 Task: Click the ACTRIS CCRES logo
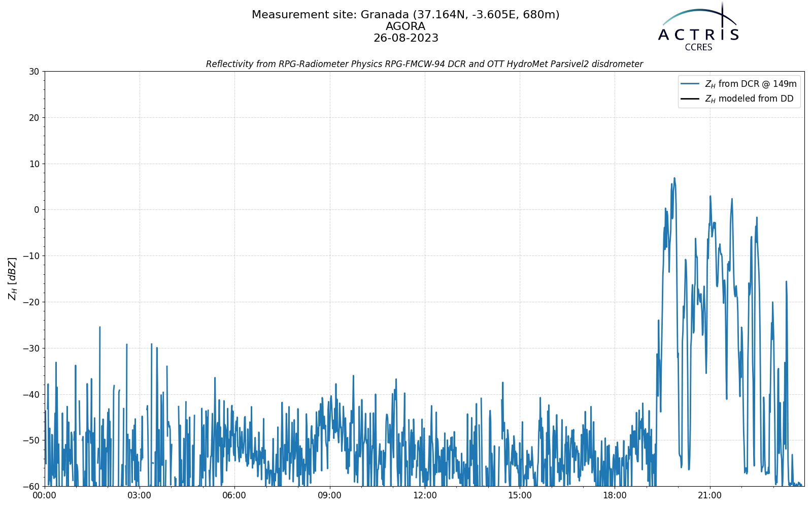click(x=698, y=26)
